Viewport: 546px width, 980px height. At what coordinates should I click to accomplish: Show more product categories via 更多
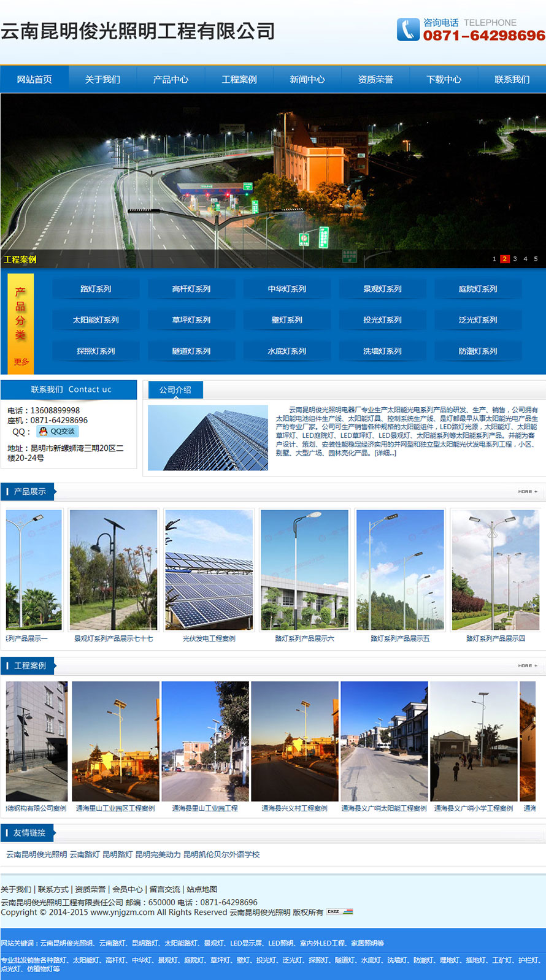coord(21,362)
